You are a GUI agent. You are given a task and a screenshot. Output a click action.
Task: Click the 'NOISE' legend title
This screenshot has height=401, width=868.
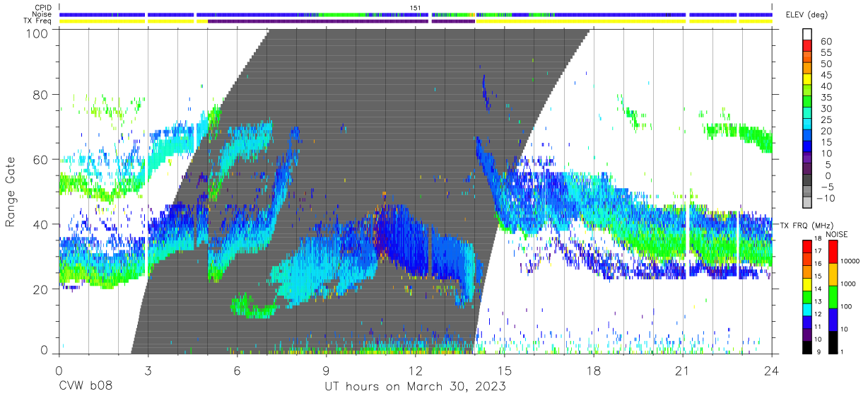click(838, 233)
